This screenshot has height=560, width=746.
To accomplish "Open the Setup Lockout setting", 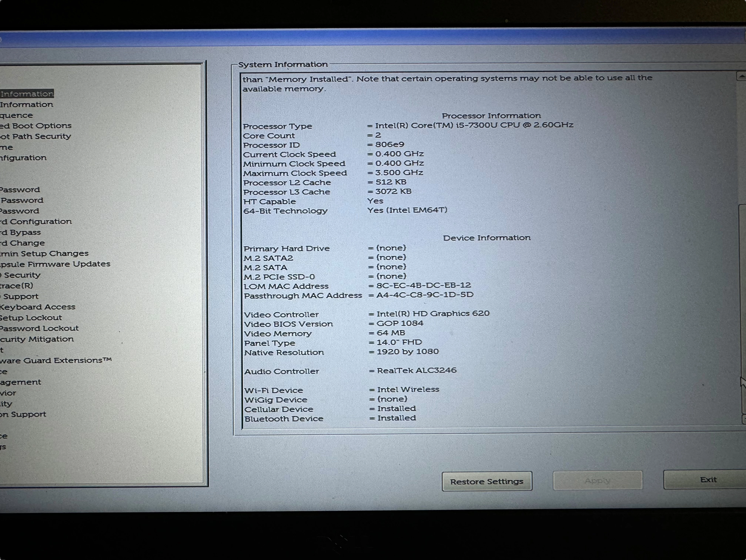I will click(30, 317).
